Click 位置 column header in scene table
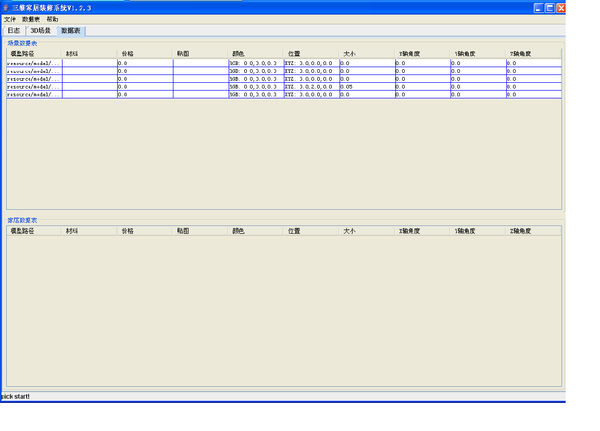Screen dimensions: 600x431 point(294,53)
